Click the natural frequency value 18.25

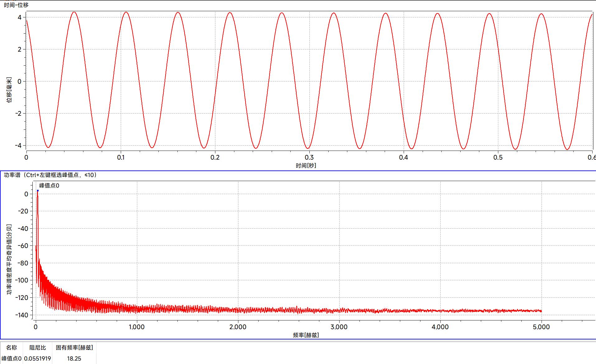[x=74, y=358]
